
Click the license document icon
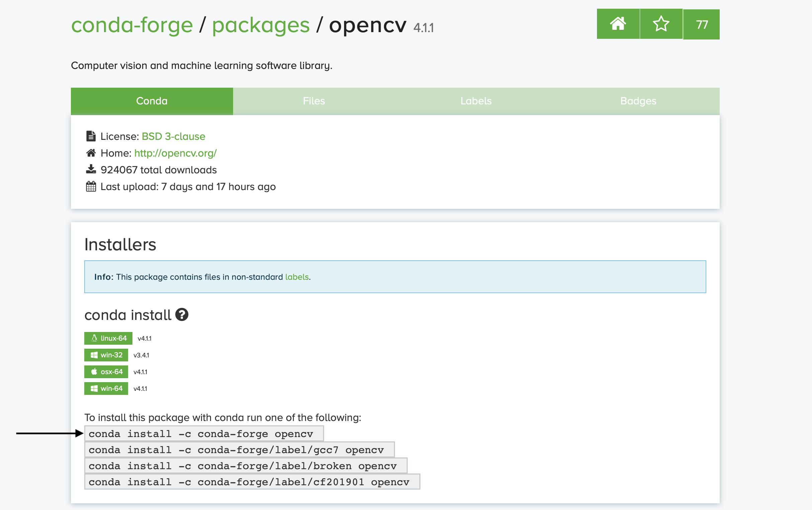(x=91, y=136)
